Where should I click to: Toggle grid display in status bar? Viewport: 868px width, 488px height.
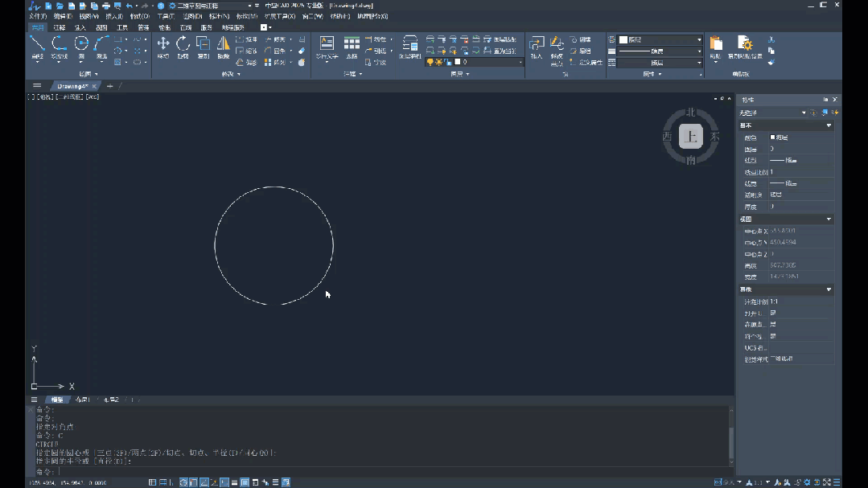152,482
